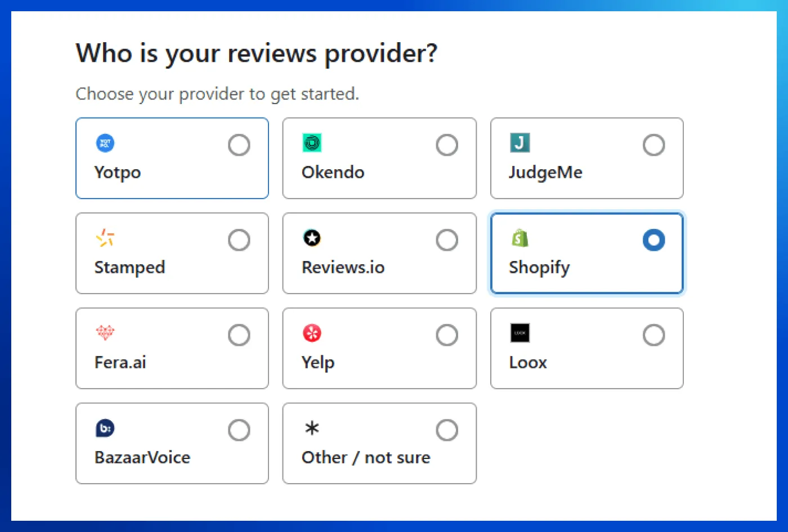This screenshot has height=532, width=788.
Task: Select the Loox provider card
Action: [x=586, y=348]
